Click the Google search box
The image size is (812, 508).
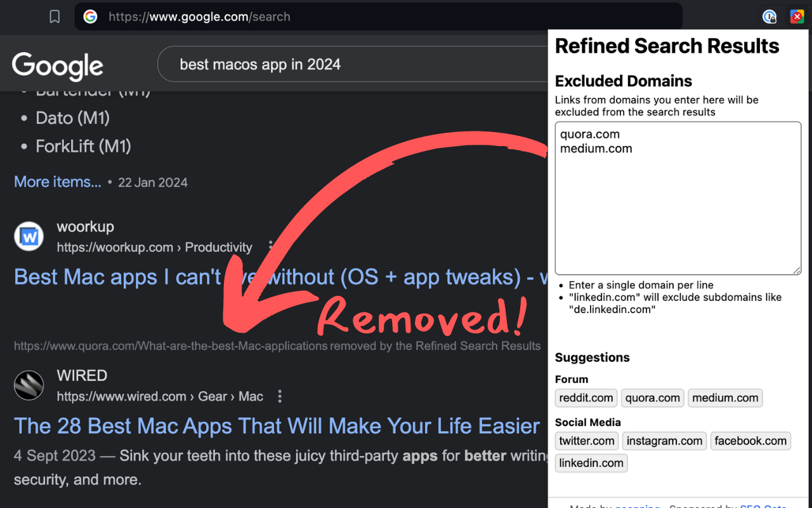(x=352, y=64)
